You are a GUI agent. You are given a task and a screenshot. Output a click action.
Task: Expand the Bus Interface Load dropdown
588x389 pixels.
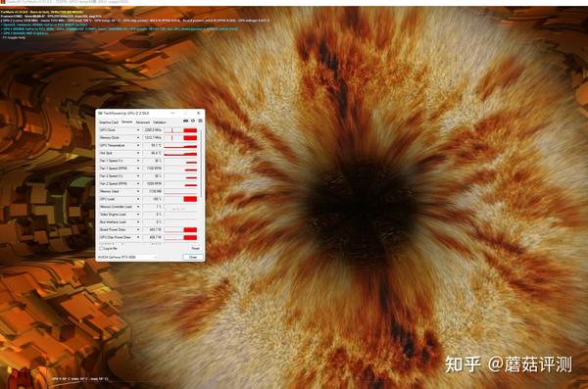[x=138, y=222]
